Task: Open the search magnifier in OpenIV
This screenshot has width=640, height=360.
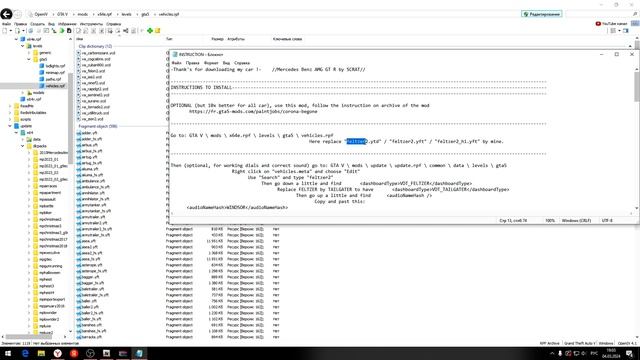Action: 635,14
